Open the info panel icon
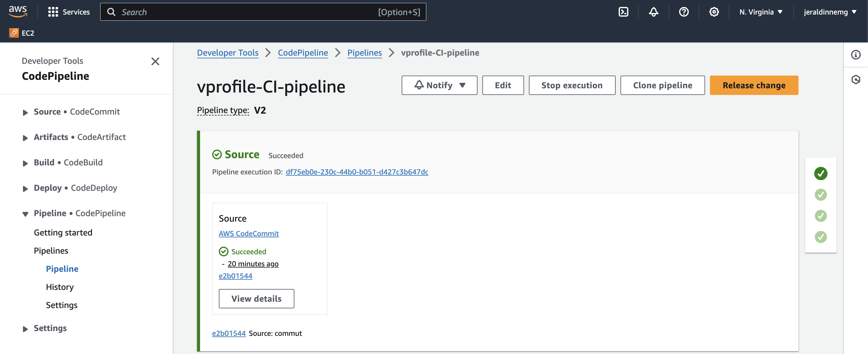Image resolution: width=868 pixels, height=354 pixels. pos(856,55)
